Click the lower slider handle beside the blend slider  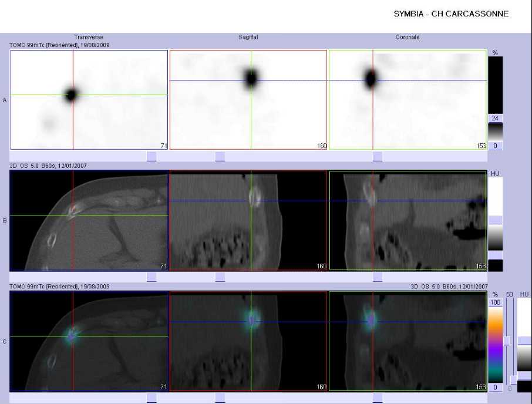(x=513, y=379)
